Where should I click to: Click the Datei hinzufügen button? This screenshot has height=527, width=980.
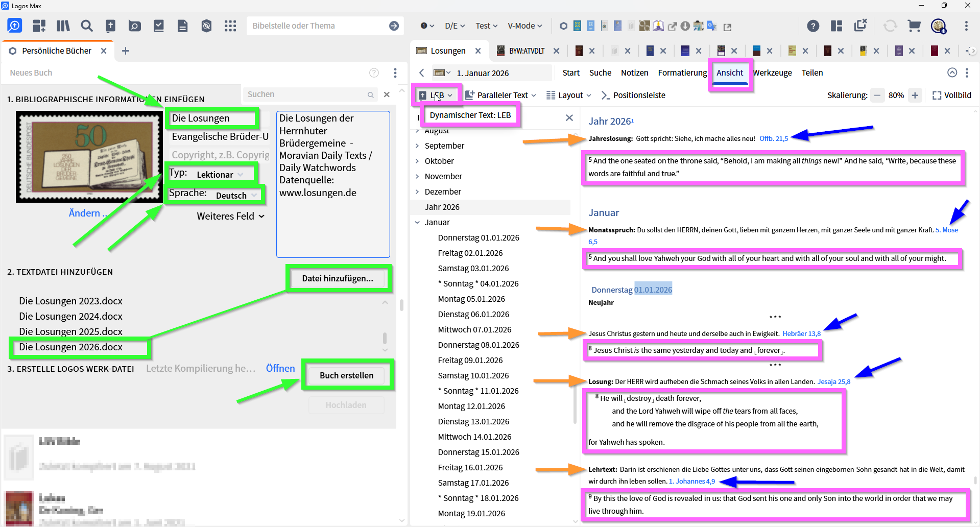point(338,278)
